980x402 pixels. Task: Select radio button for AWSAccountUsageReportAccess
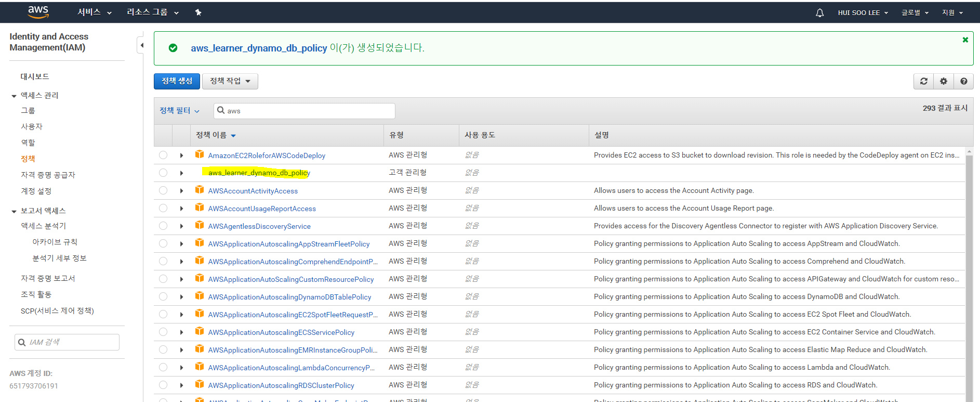point(163,208)
